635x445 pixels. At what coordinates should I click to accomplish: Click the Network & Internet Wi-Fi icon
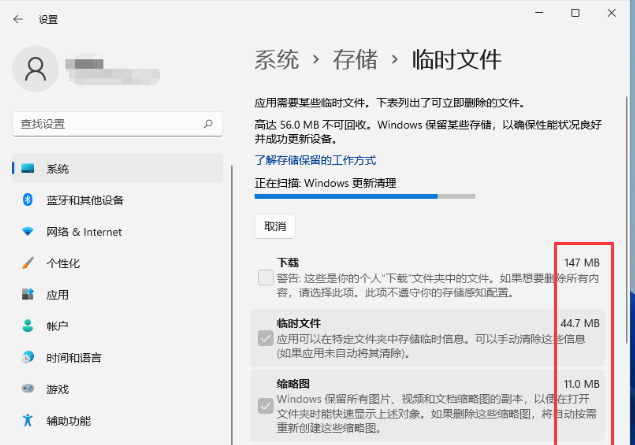(28, 231)
